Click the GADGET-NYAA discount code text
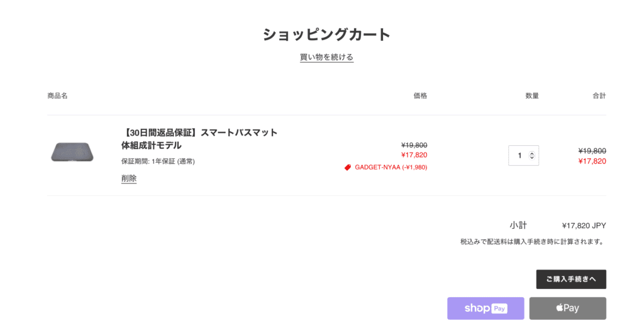The height and width of the screenshot is (333, 644). click(391, 167)
